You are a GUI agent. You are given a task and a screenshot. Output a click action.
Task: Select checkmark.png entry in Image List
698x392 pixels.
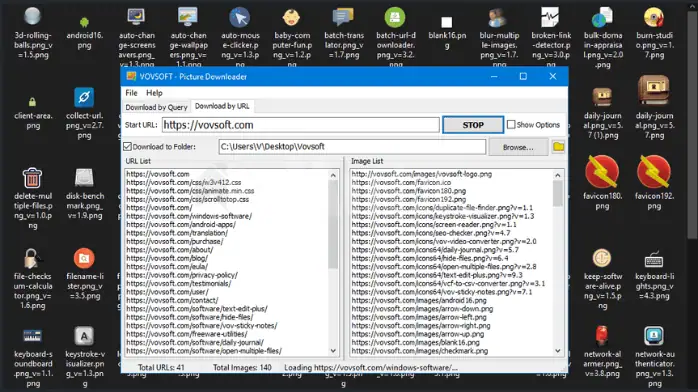tap(419, 351)
